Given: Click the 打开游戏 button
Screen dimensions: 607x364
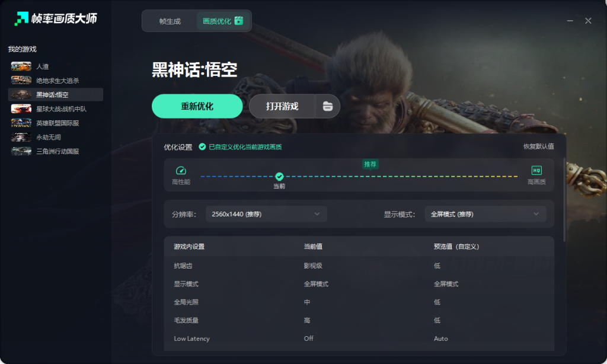Looking at the screenshot, I should tap(282, 106).
